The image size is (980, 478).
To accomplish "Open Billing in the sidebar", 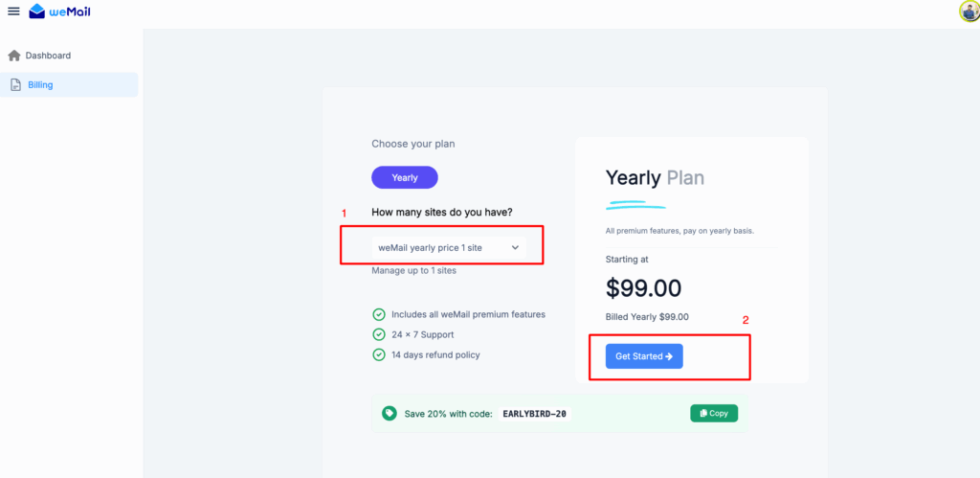I will pyautogui.click(x=40, y=85).
